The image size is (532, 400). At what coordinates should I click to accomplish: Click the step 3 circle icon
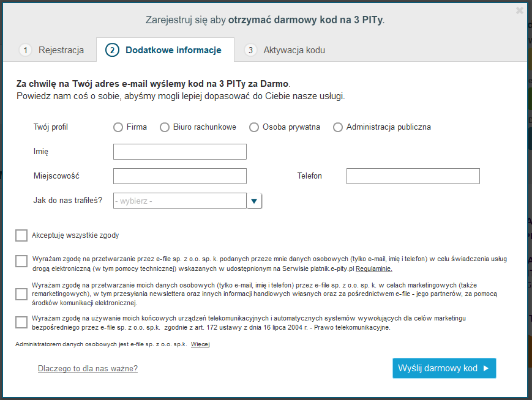click(x=250, y=50)
